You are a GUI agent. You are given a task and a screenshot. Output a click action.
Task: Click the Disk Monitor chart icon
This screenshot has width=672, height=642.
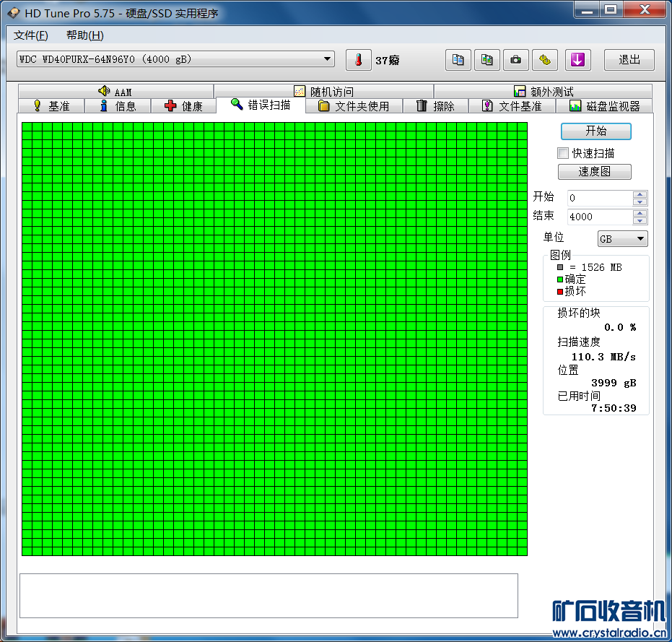(x=575, y=105)
